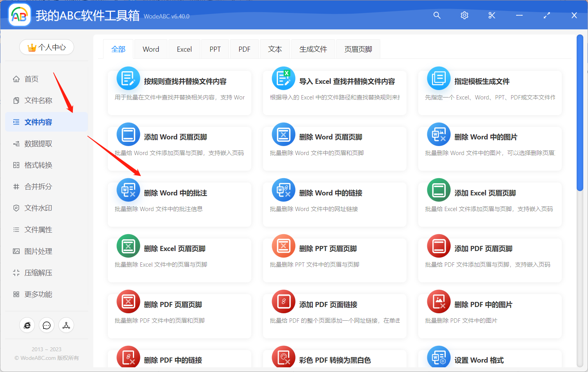Open 更多功能 from the sidebar
The image size is (588, 372).
tap(35, 294)
